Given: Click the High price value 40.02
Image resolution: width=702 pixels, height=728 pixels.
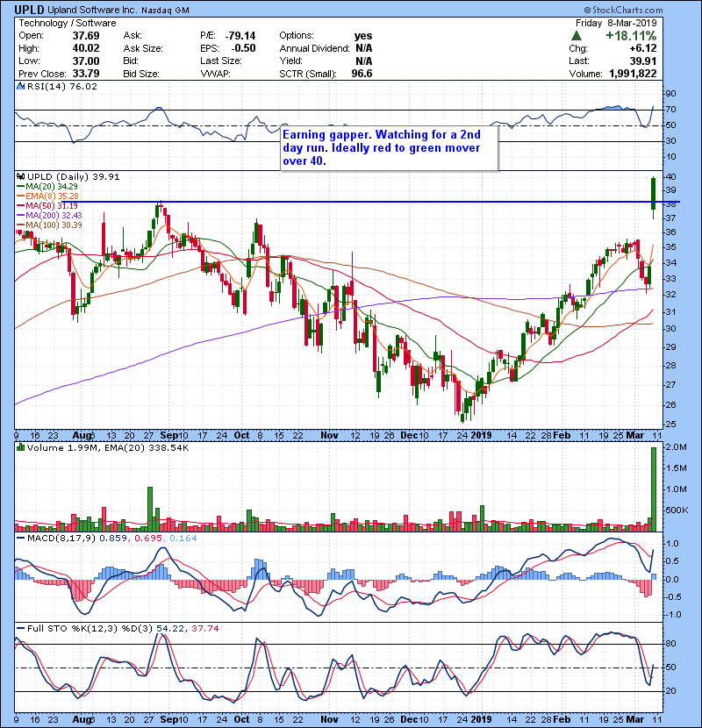Looking at the screenshot, I should coord(86,48).
